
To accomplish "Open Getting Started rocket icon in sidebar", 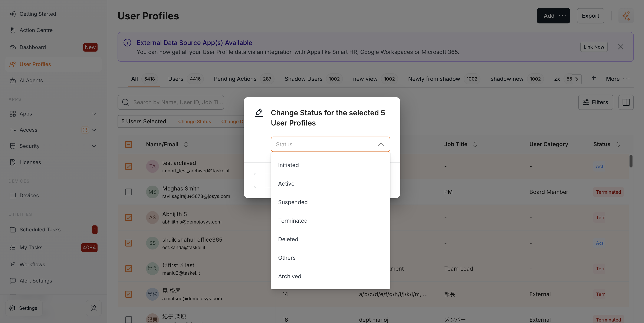I will coord(13,14).
